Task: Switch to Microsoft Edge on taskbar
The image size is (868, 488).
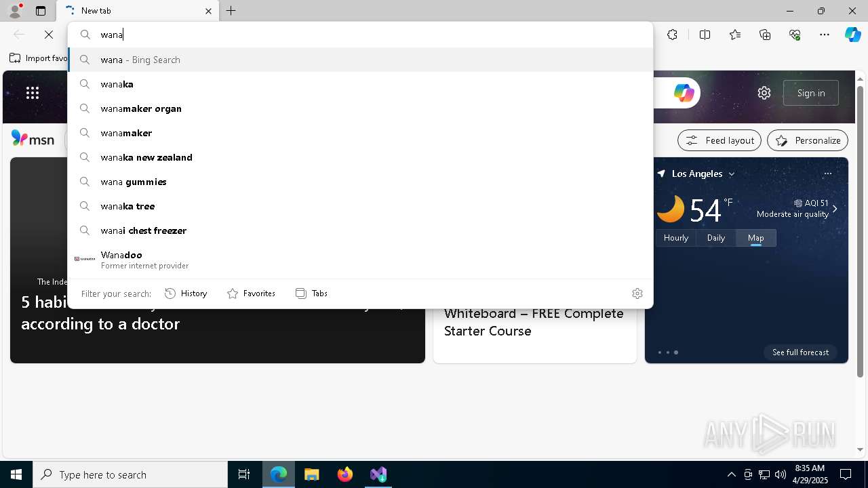Action: tap(279, 474)
